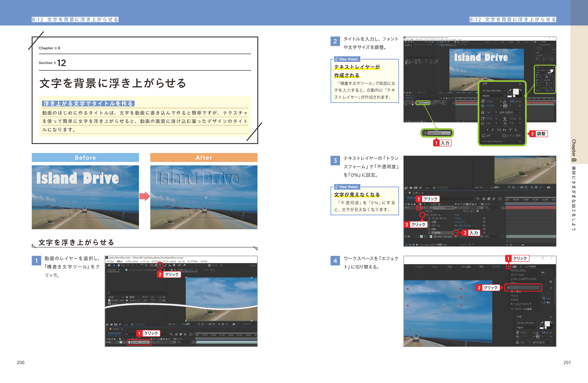Pick the eyedropper in the 文字 panel
Image resolution: width=588 pixels, height=383 pixels.
tap(510, 91)
